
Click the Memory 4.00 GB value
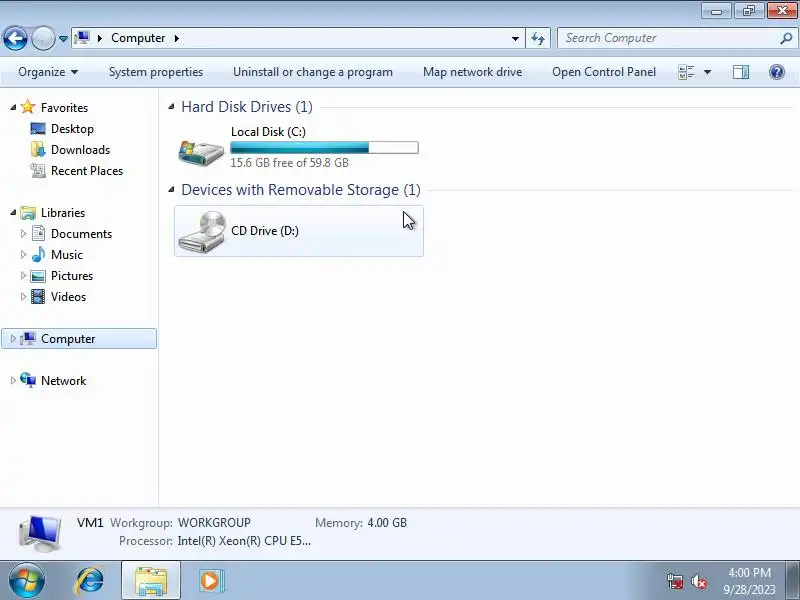(x=387, y=523)
